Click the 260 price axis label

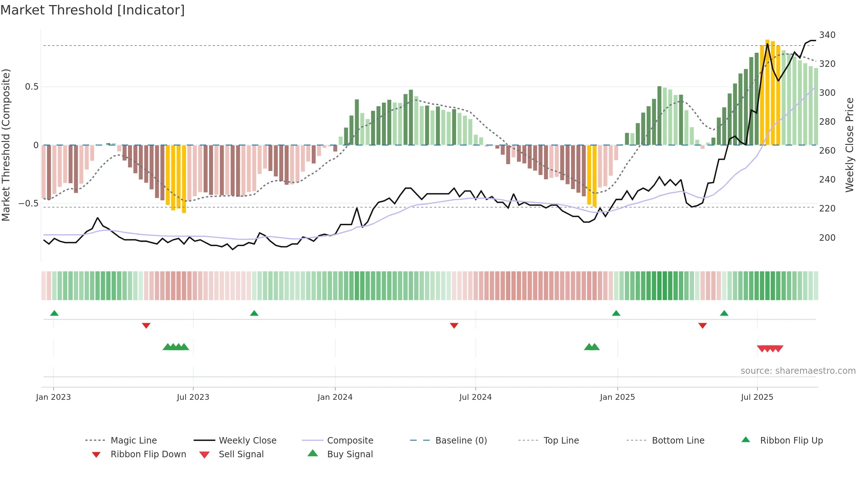827,150
